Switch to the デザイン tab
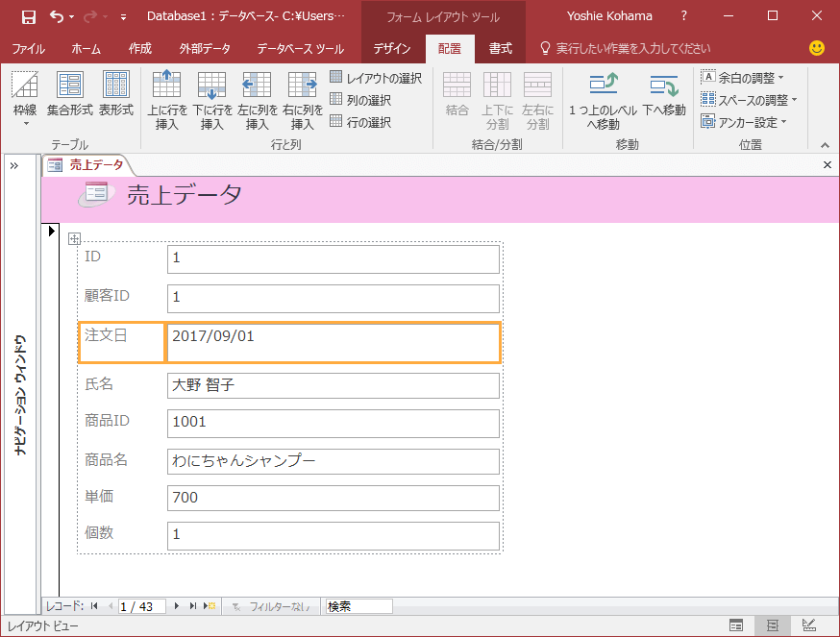Viewport: 840px width, 637px height. tap(392, 49)
